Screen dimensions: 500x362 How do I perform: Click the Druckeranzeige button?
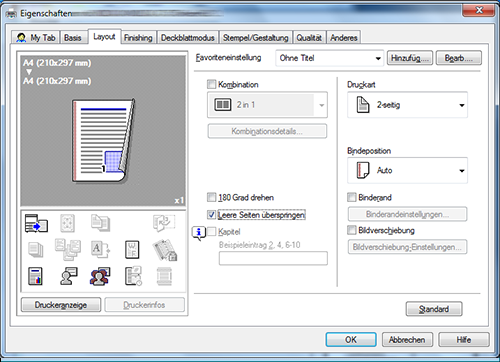coord(61,305)
